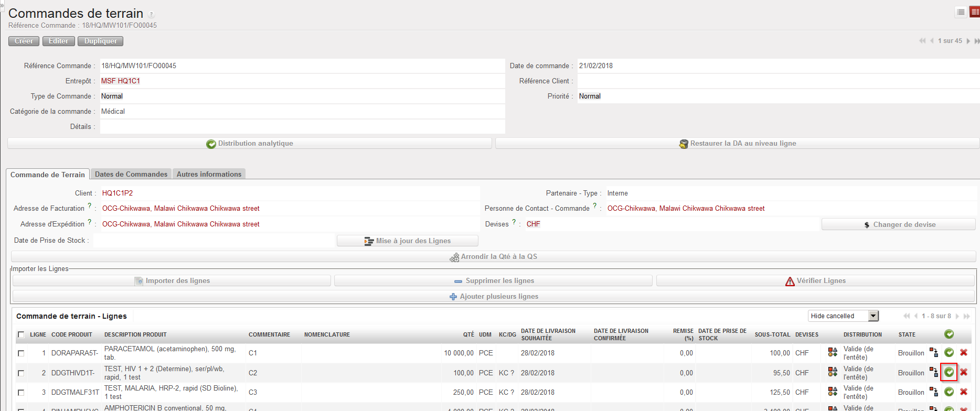
Task: Click the Dupliquer button
Action: click(101, 41)
